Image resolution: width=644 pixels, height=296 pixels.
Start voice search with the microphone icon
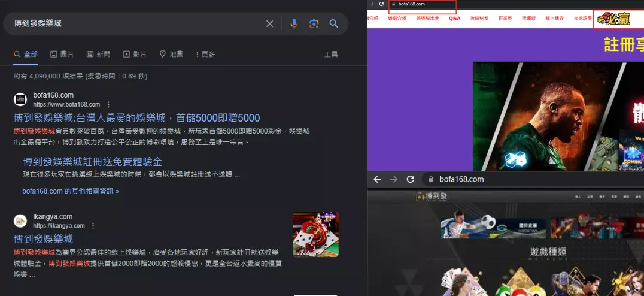[x=294, y=23]
